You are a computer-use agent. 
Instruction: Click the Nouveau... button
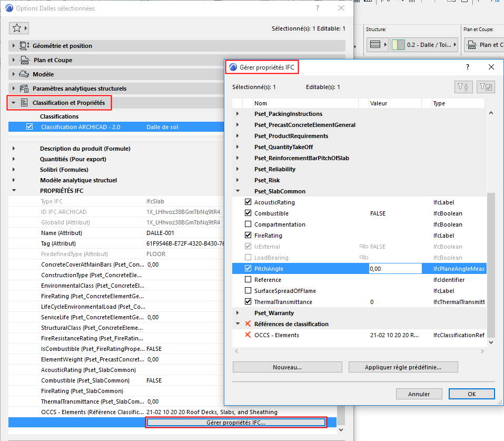[x=288, y=367]
